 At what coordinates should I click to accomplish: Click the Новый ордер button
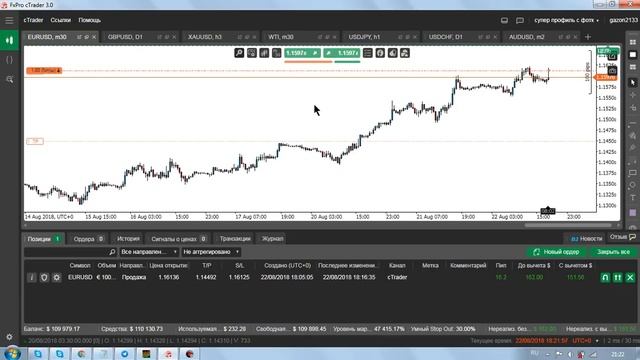click(556, 252)
